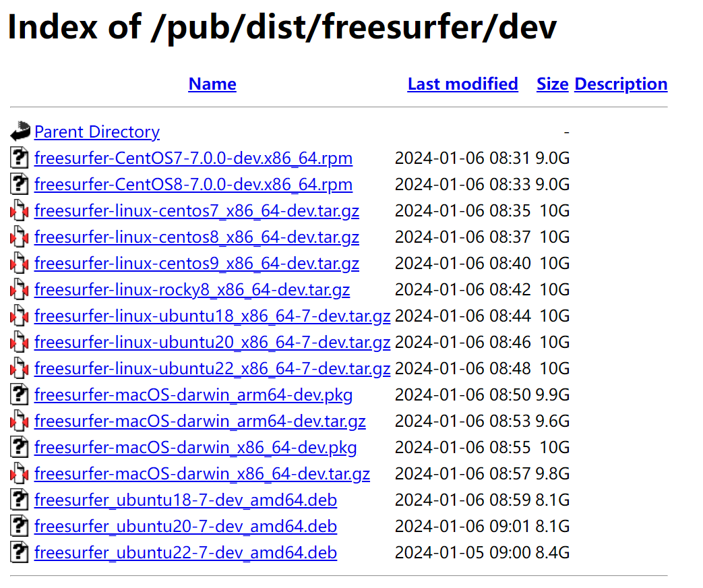The height and width of the screenshot is (588, 703).
Task: Click the date '2024-01-06 08:33'
Action: pos(462,184)
